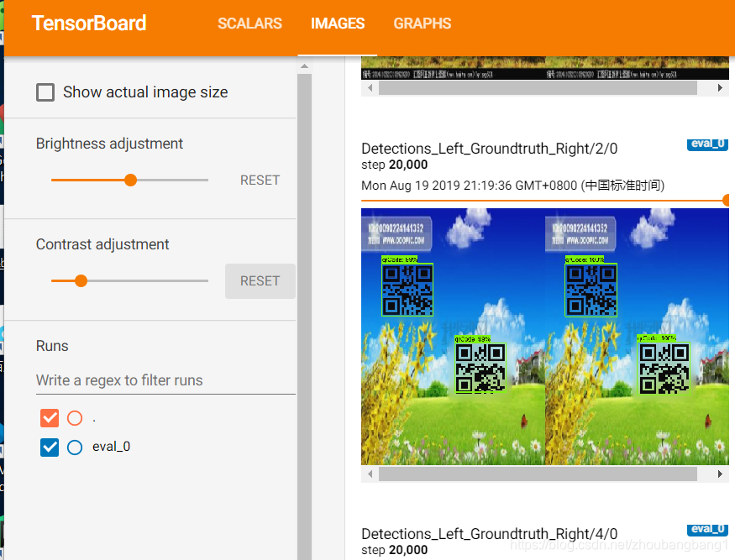Click the Brightness adjustment slider handle

[x=131, y=180]
